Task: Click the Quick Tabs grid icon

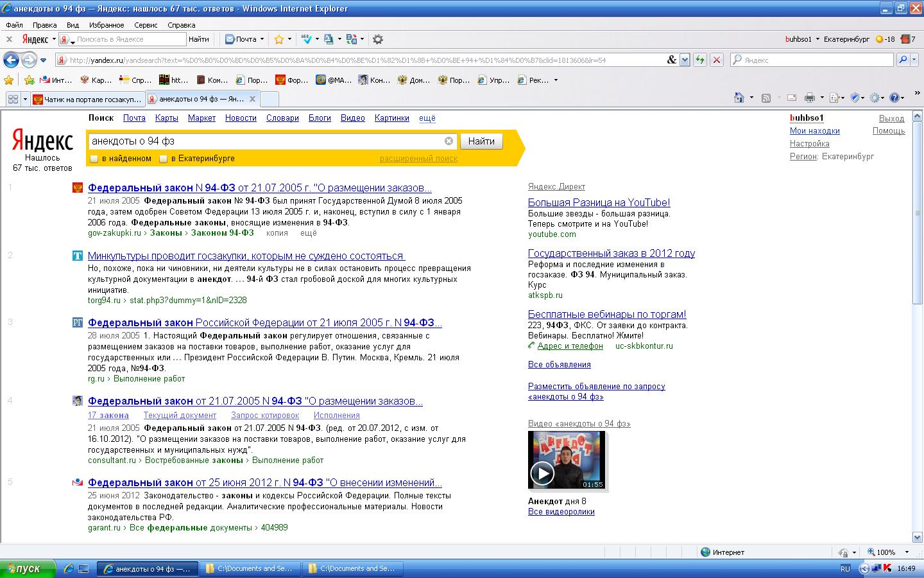Action: [12, 99]
